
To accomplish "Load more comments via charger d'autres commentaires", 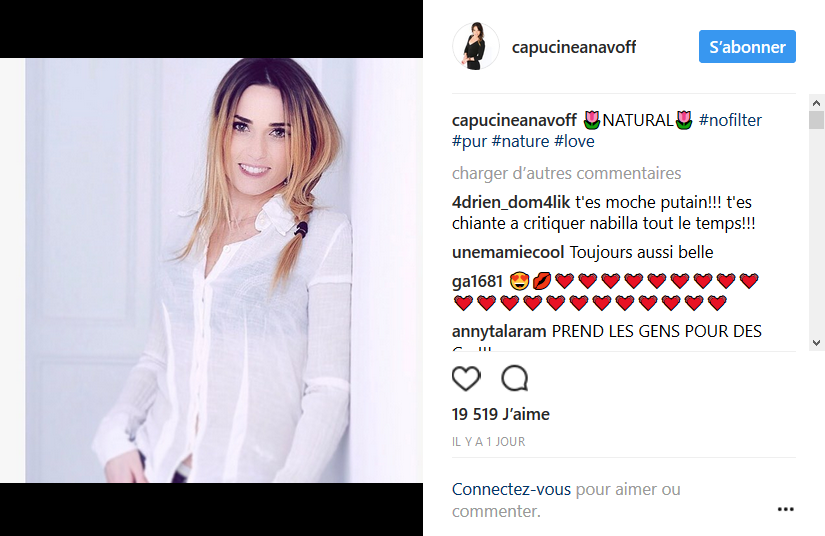I will [x=566, y=174].
